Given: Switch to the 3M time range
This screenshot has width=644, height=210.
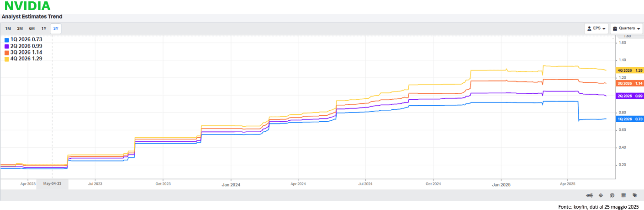Looking at the screenshot, I should click(20, 29).
